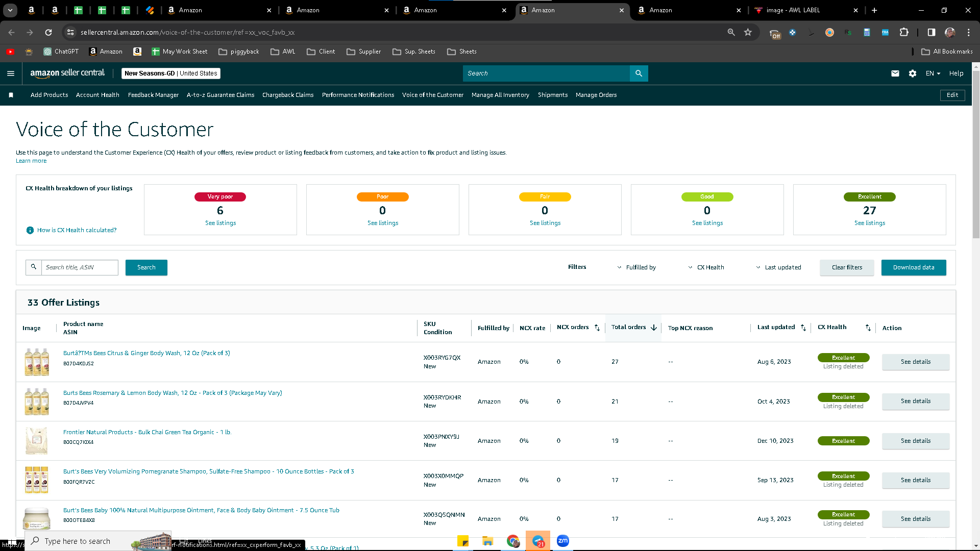
Task: Open All Bookmarks folder
Action: click(x=947, y=52)
